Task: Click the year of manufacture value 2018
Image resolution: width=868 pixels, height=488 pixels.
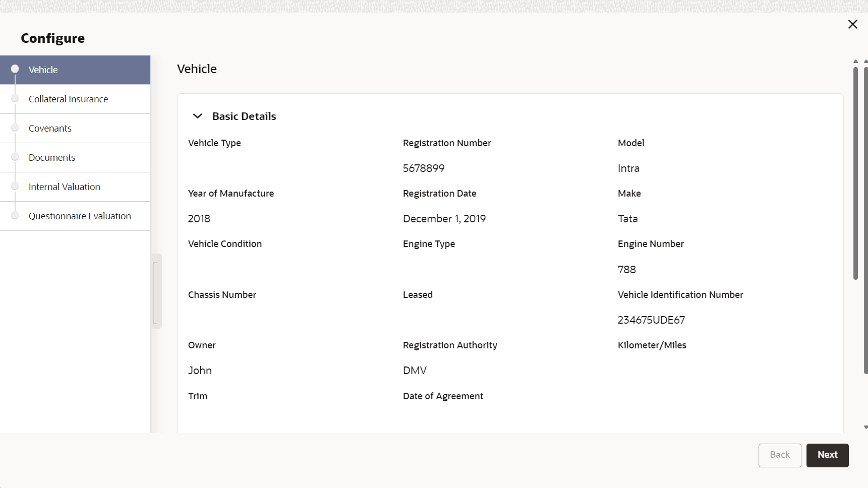Action: (199, 219)
